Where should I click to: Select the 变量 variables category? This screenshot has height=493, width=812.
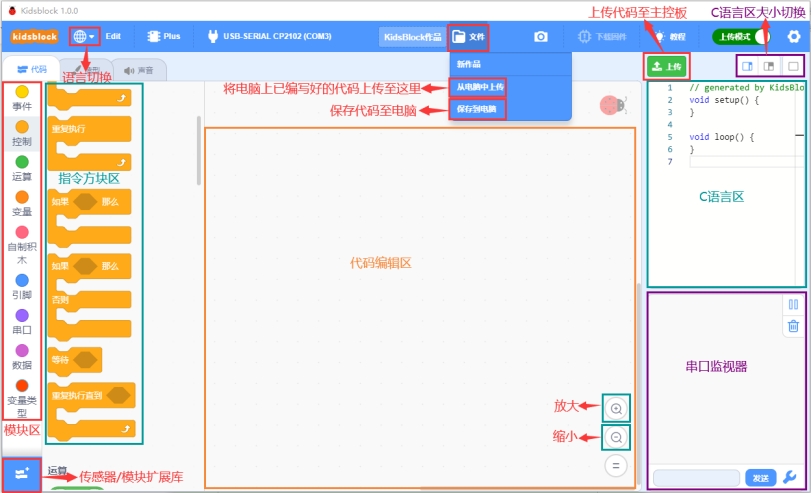(x=22, y=204)
